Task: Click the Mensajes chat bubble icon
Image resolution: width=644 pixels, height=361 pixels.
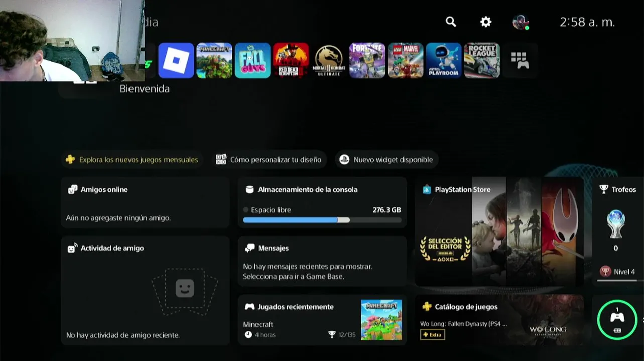Action: [249, 248]
